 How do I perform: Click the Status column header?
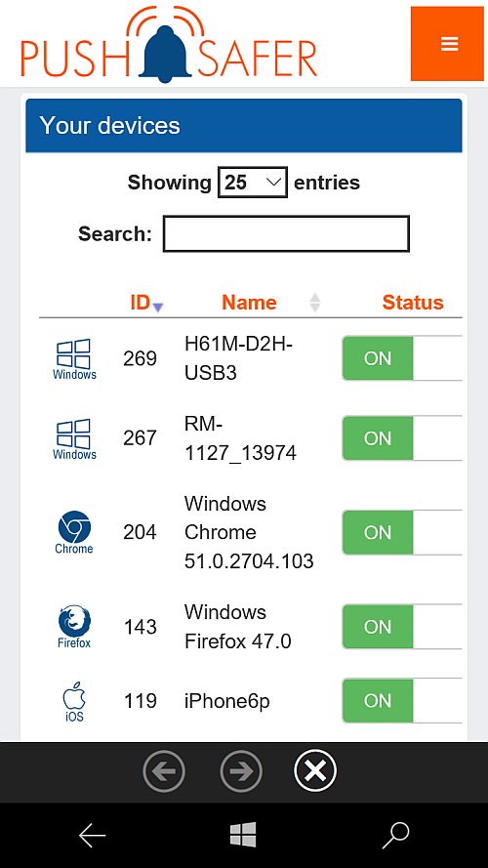[413, 303]
